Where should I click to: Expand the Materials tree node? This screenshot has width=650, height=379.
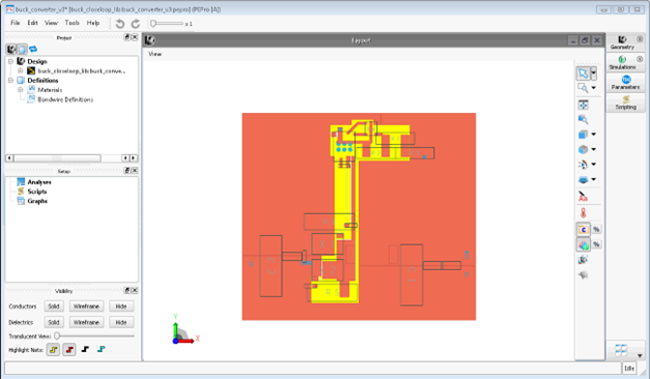[x=20, y=90]
